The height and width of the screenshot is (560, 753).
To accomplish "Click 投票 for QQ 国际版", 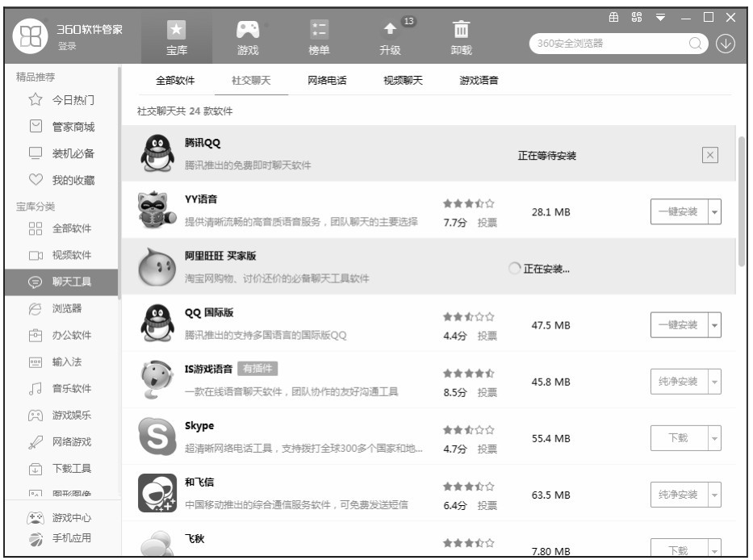I will [487, 336].
